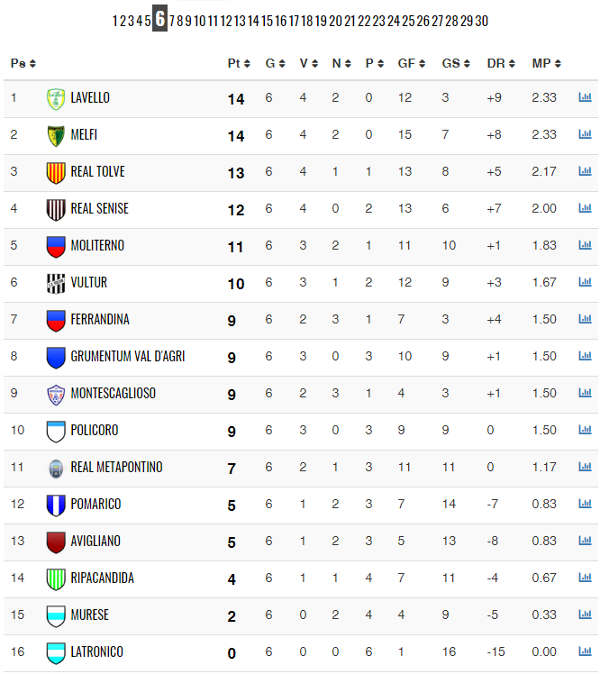Sort the table by the Pt column
600x674 pixels.
coord(239,64)
